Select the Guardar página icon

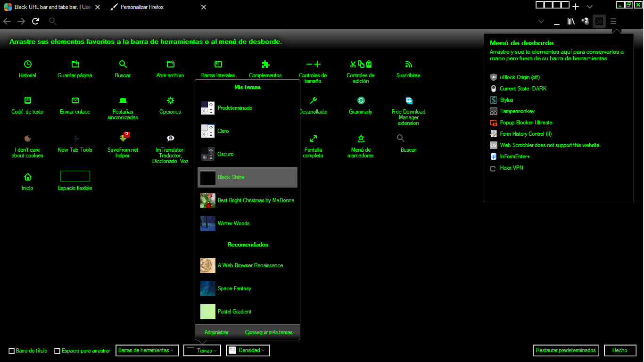pyautogui.click(x=75, y=64)
